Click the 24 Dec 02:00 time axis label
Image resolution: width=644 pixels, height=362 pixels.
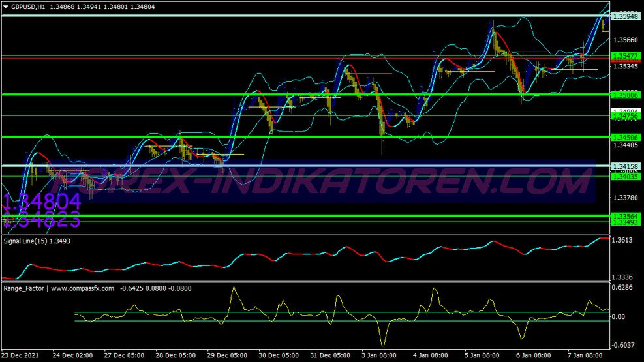(72, 355)
